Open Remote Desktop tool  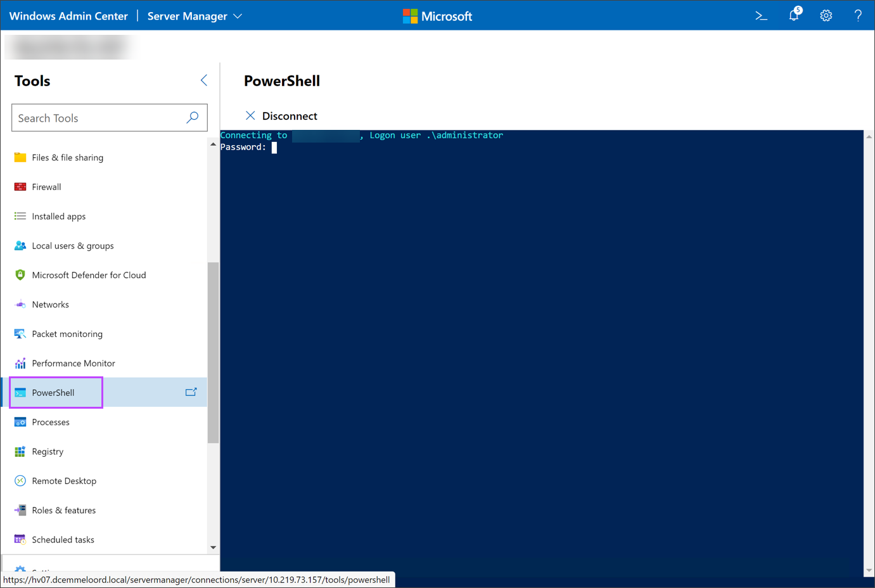click(64, 481)
